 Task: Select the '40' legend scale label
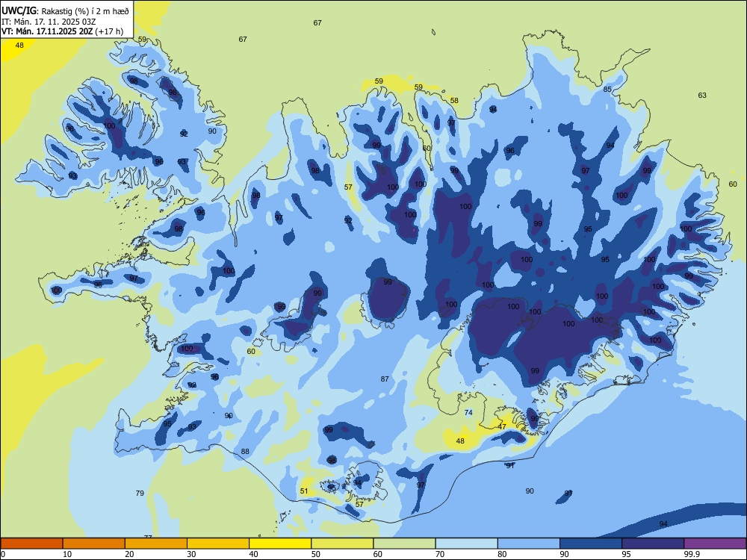pyautogui.click(x=253, y=554)
